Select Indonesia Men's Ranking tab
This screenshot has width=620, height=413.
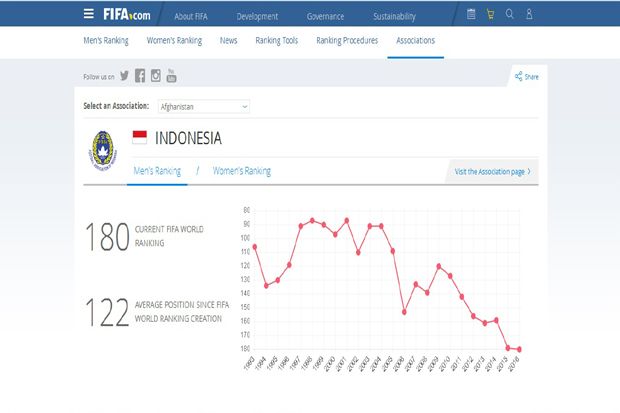click(157, 171)
